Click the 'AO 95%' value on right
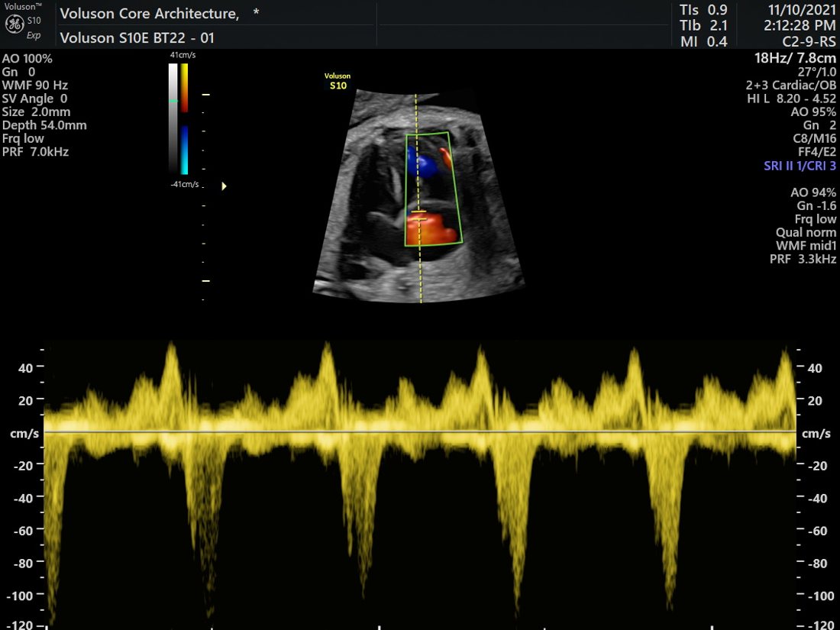 813,112
